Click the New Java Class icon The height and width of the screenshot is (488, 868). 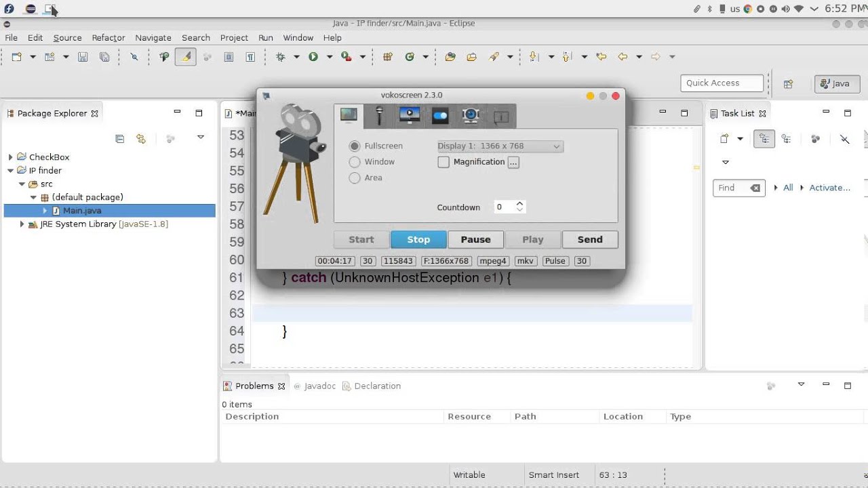click(410, 57)
